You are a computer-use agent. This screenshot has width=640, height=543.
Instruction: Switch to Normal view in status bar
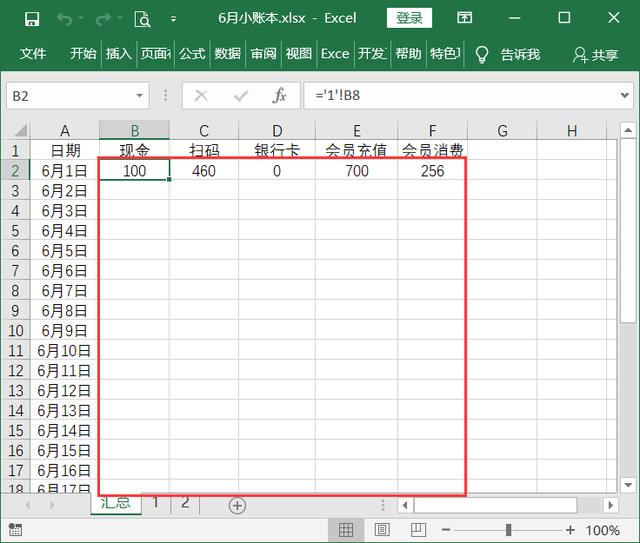tap(345, 530)
